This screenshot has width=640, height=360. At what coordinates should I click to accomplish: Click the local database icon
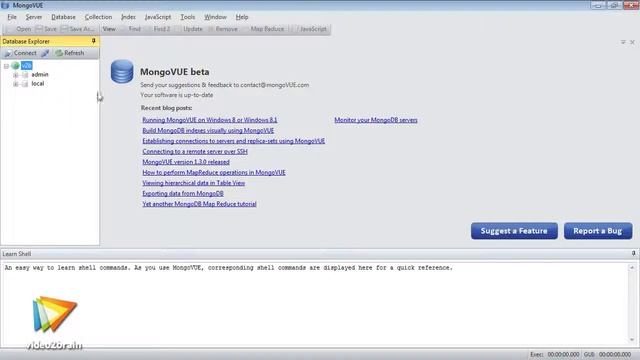[25, 84]
